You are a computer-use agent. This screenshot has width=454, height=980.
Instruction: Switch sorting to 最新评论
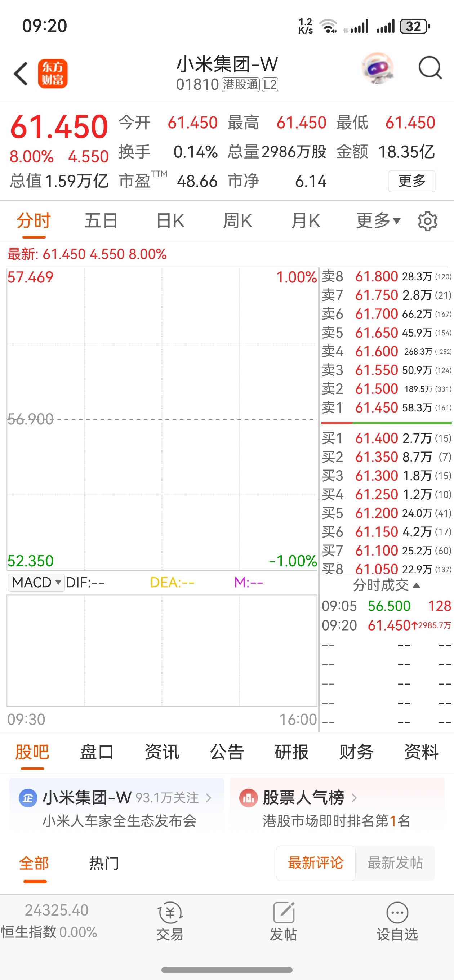point(316,863)
